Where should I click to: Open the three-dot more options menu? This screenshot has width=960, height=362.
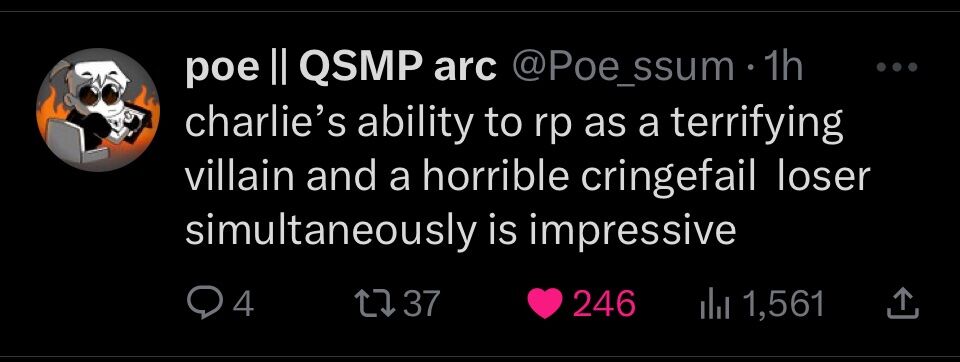[x=897, y=68]
